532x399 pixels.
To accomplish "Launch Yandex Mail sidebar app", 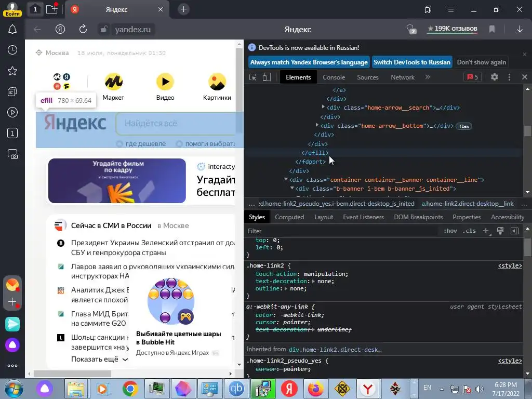I will tap(12, 284).
